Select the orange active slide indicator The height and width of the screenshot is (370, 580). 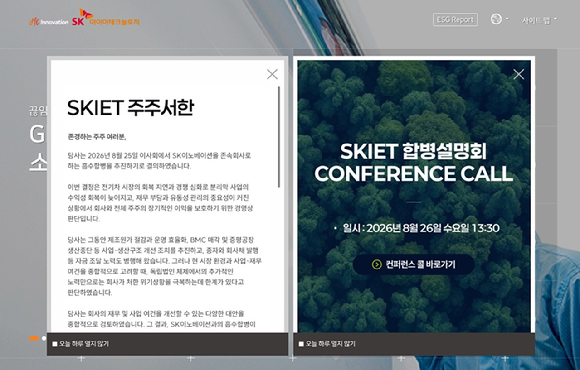34,338
